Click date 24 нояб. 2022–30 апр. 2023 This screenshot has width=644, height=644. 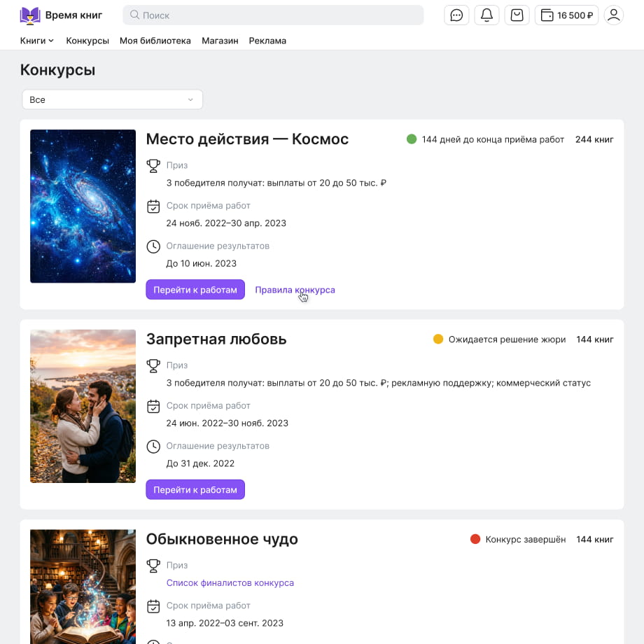coord(226,223)
